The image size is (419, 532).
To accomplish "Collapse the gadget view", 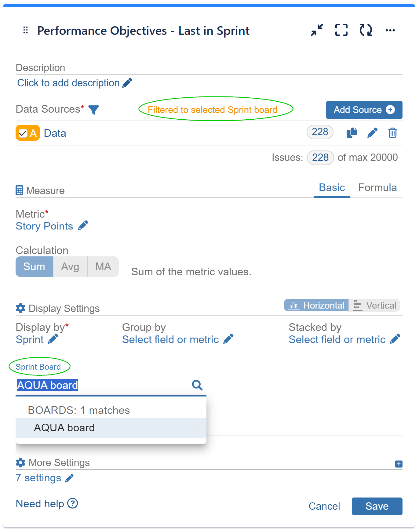I will coord(316,30).
